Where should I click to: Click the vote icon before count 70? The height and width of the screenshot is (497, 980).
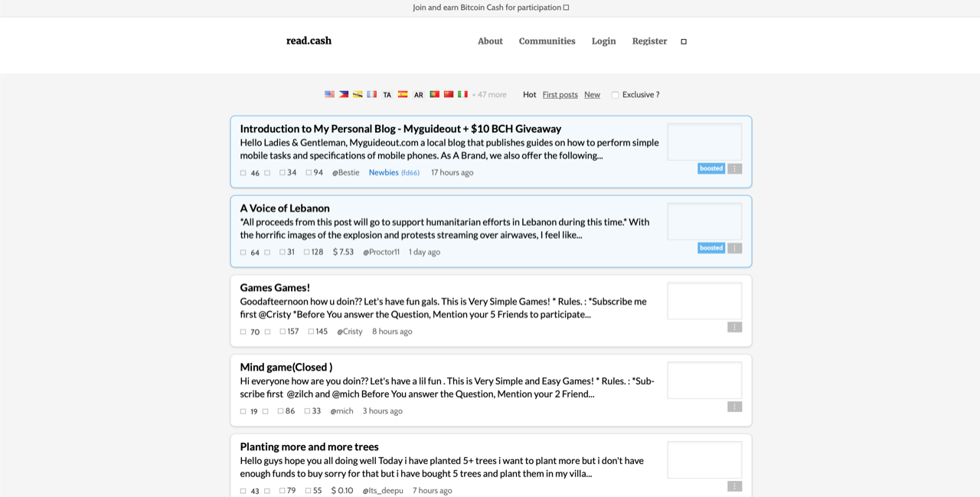[243, 332]
